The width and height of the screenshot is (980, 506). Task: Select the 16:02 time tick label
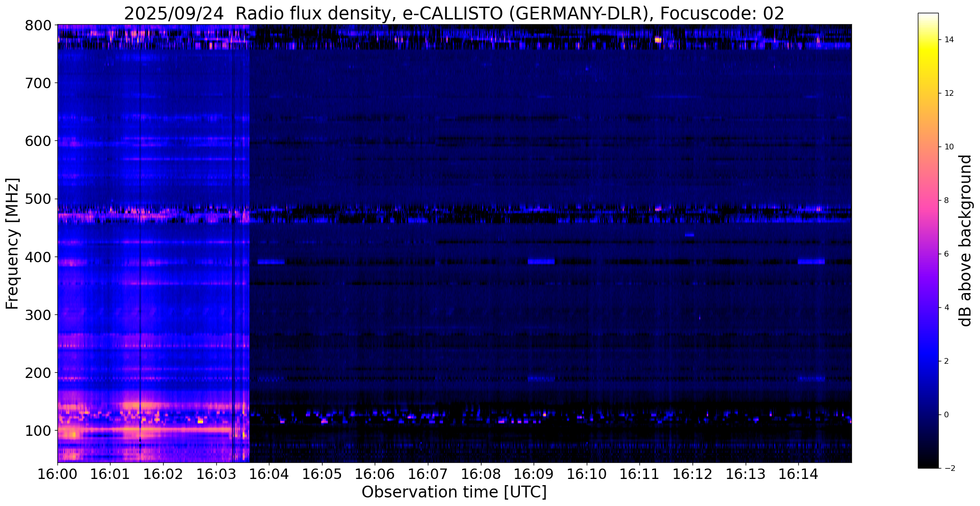click(164, 474)
